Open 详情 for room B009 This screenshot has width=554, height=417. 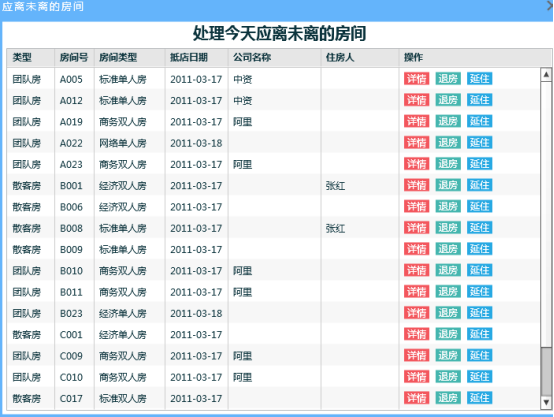(417, 249)
